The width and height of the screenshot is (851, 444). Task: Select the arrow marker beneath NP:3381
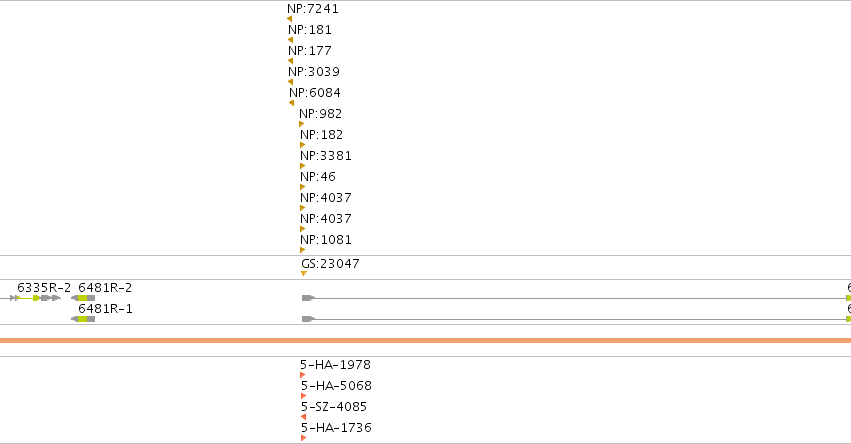click(303, 166)
